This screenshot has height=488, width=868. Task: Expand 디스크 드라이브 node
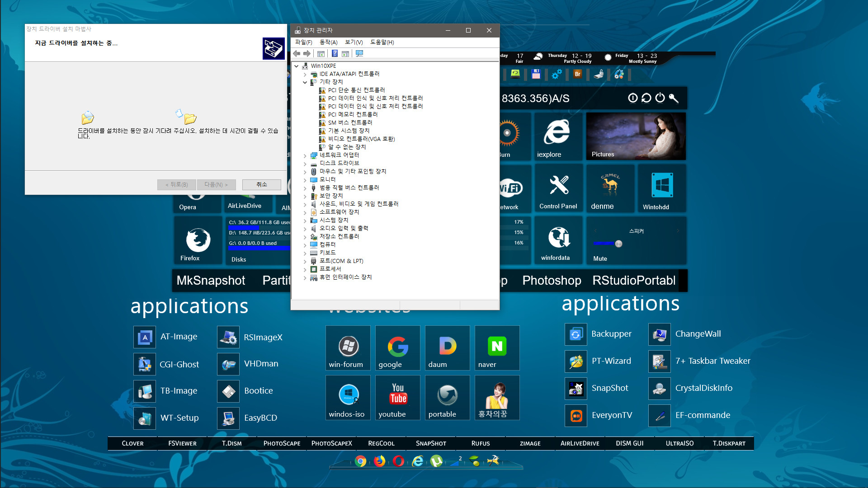305,164
